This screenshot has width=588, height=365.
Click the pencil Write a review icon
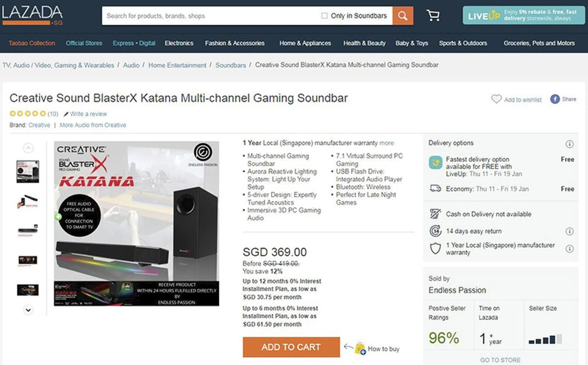(x=66, y=114)
